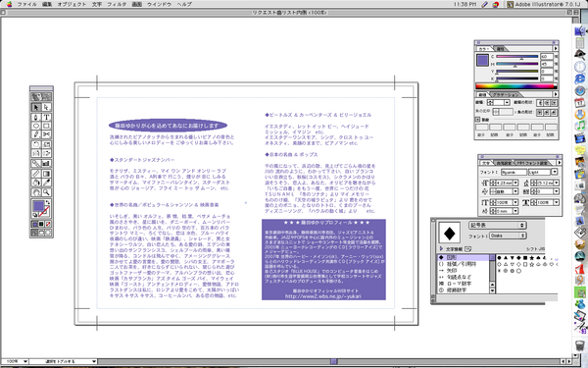Open the ウインドウ menu
The image size is (588, 368).
(x=159, y=4)
